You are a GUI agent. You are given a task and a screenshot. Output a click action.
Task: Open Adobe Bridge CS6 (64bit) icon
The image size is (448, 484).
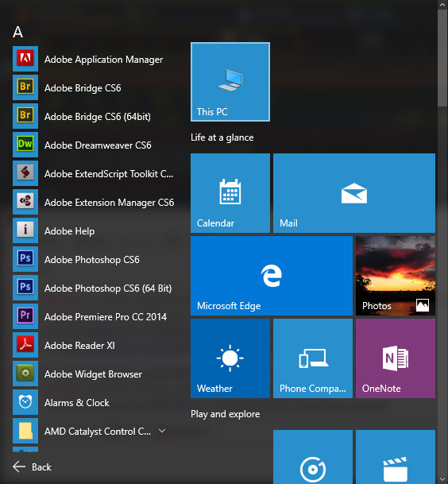[x=25, y=116]
